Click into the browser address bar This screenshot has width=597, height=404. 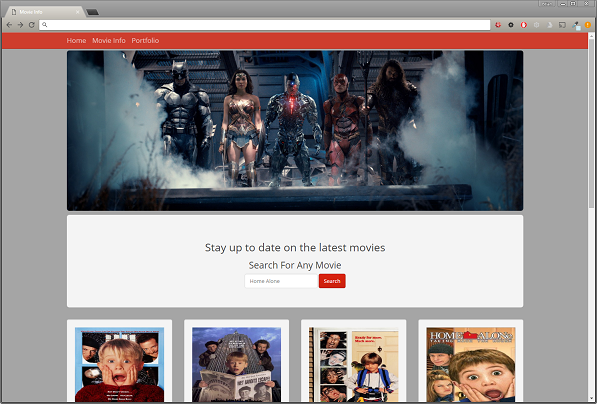pyautogui.click(x=265, y=25)
